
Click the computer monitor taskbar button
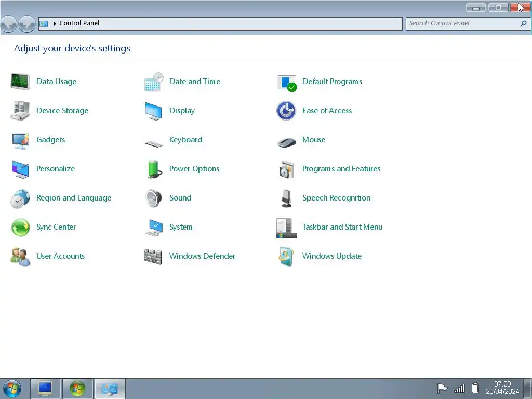click(x=46, y=389)
